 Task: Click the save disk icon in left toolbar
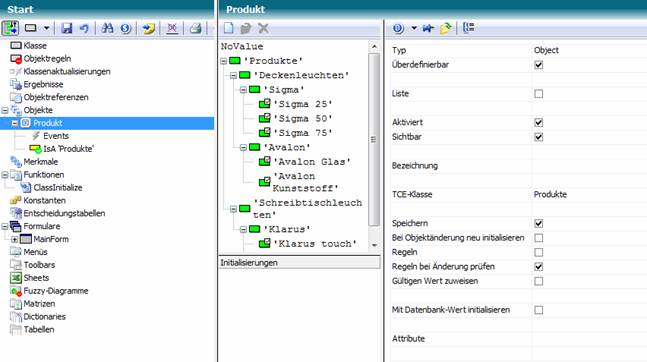tap(66, 28)
